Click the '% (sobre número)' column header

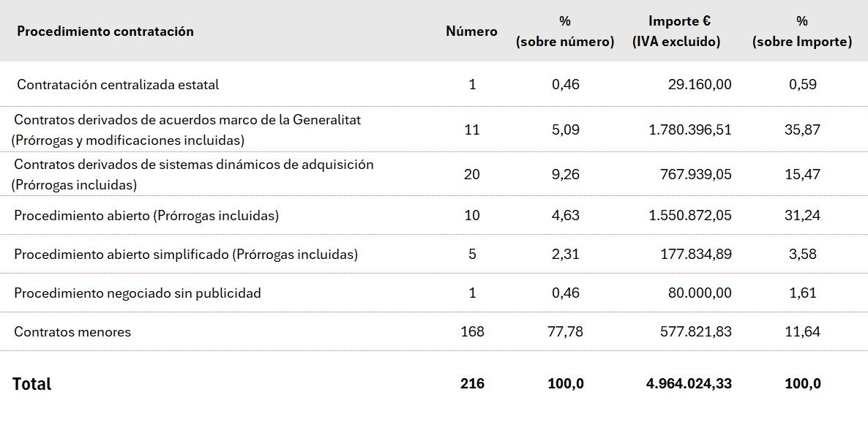pyautogui.click(x=564, y=31)
